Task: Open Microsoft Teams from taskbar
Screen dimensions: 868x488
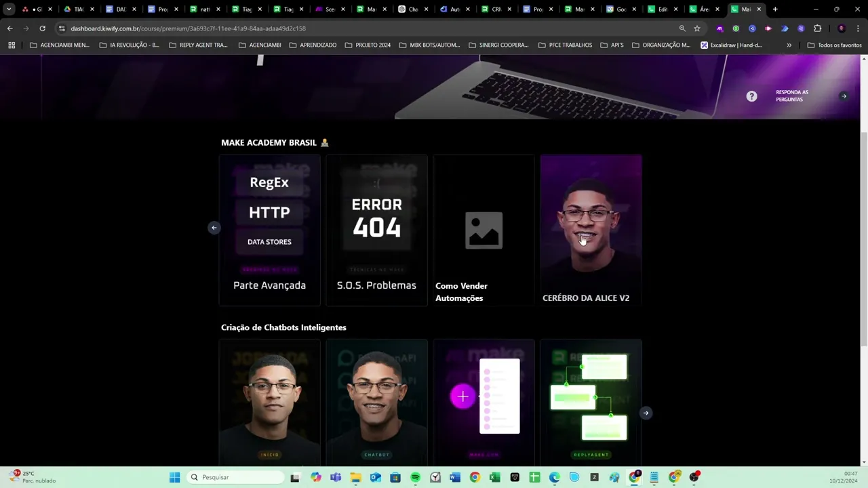Action: click(336, 477)
